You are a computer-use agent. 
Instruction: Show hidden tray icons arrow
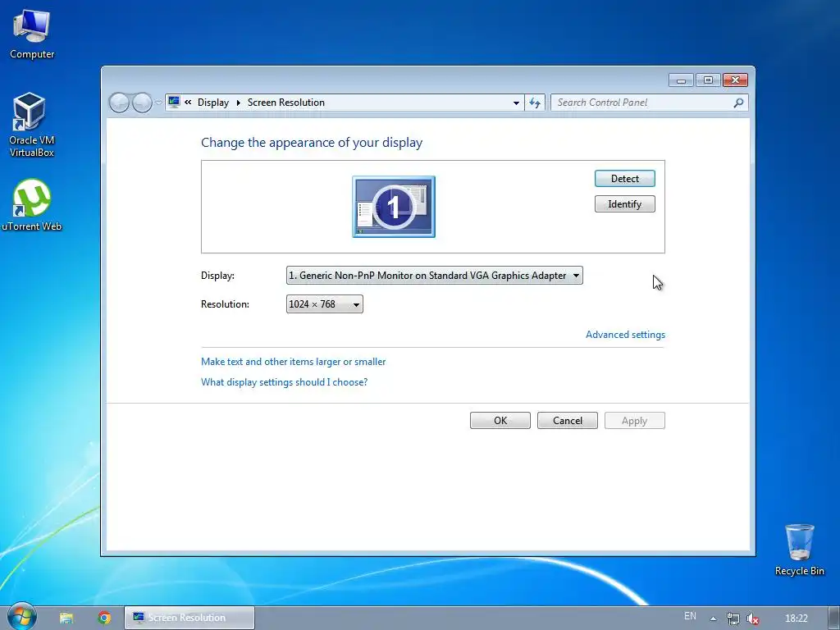pos(713,619)
